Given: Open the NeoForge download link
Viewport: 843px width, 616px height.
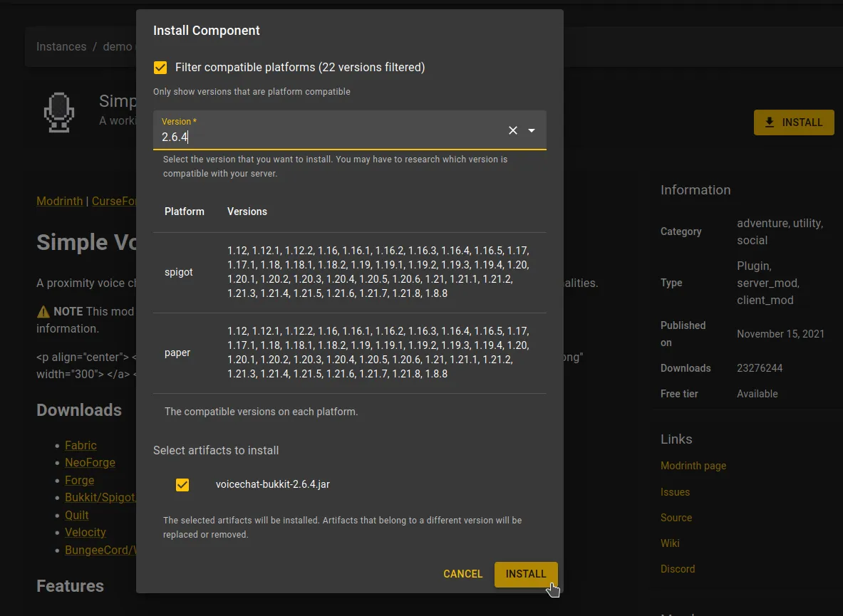Looking at the screenshot, I should point(90,462).
